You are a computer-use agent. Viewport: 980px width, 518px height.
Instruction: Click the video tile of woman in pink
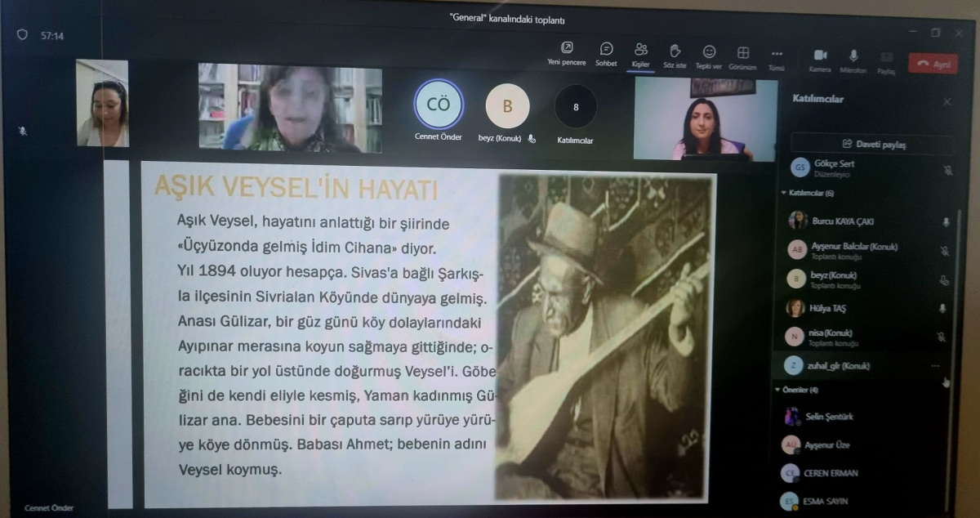click(706, 118)
